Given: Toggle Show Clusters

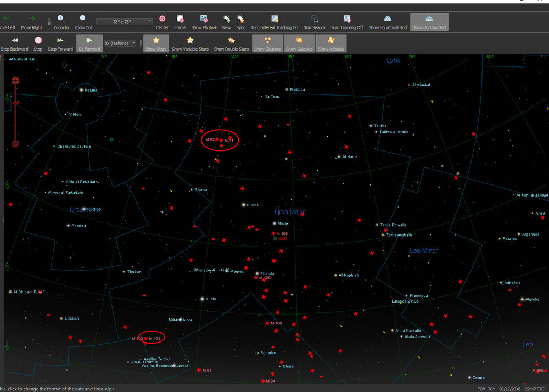Looking at the screenshot, I should point(267,43).
